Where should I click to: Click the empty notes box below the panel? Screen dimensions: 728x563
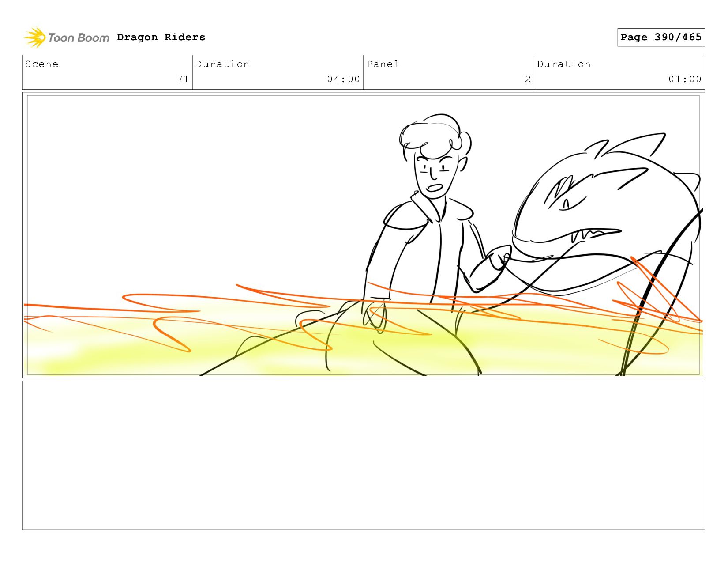coord(364,455)
